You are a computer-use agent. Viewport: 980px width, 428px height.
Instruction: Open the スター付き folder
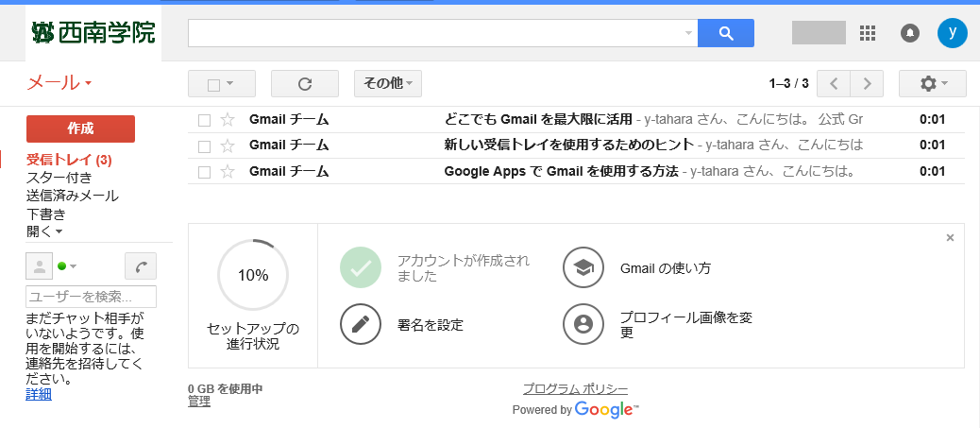tap(59, 178)
